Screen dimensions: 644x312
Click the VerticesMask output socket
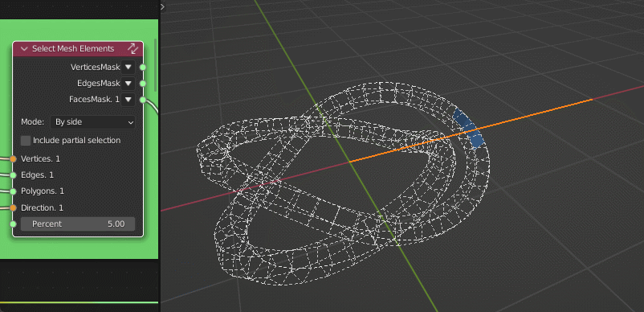pyautogui.click(x=143, y=67)
